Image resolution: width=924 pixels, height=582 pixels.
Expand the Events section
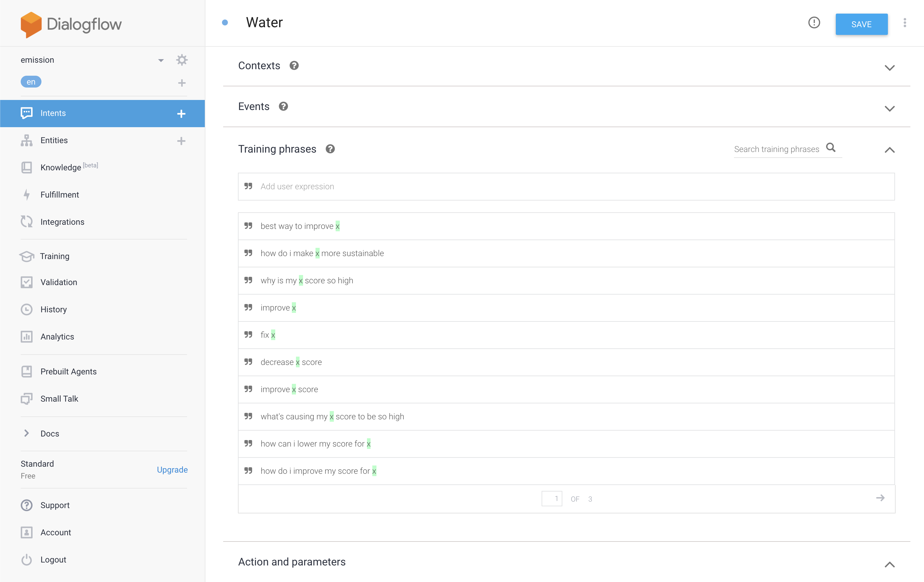pyautogui.click(x=889, y=109)
